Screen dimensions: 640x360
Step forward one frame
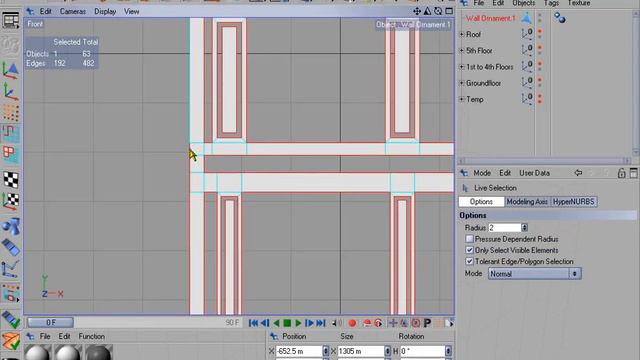click(x=309, y=323)
